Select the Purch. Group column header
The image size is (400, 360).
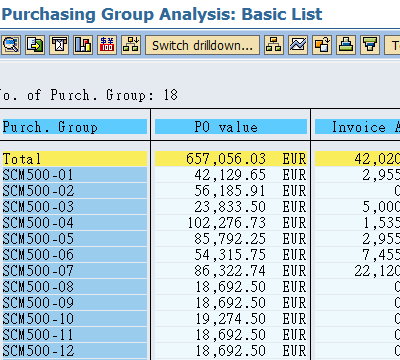click(74, 127)
